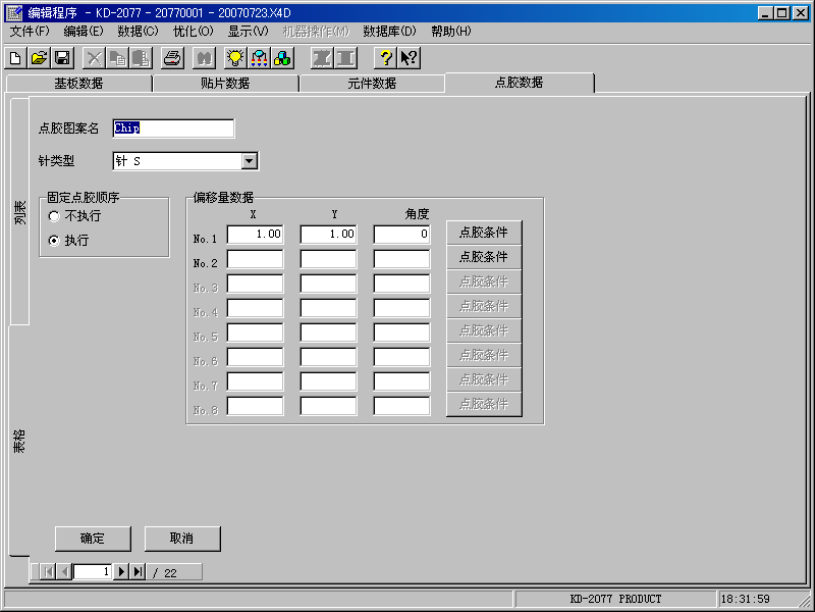
Task: Select the 点胶数据 tab
Action: click(519, 82)
